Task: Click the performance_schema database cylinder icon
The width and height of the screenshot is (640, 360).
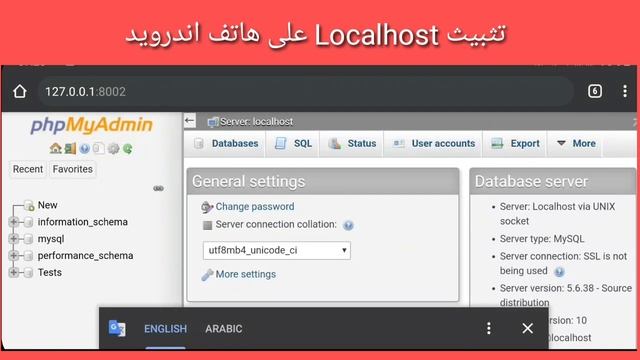Action: (28, 256)
